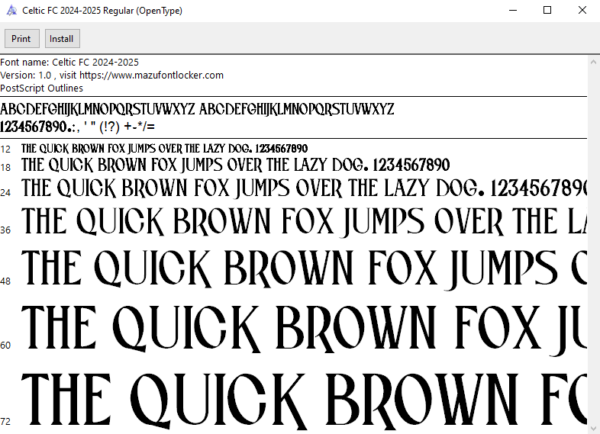Install the Celtic FC font

click(62, 39)
